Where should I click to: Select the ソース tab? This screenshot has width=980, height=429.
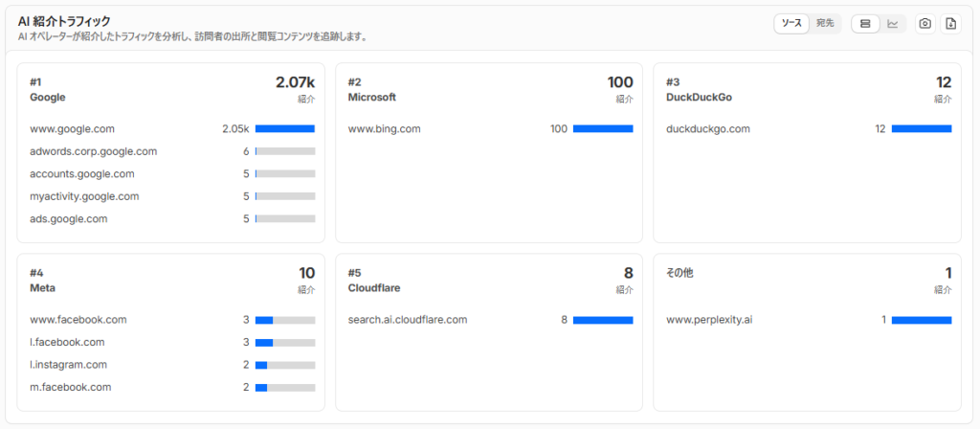(x=791, y=24)
